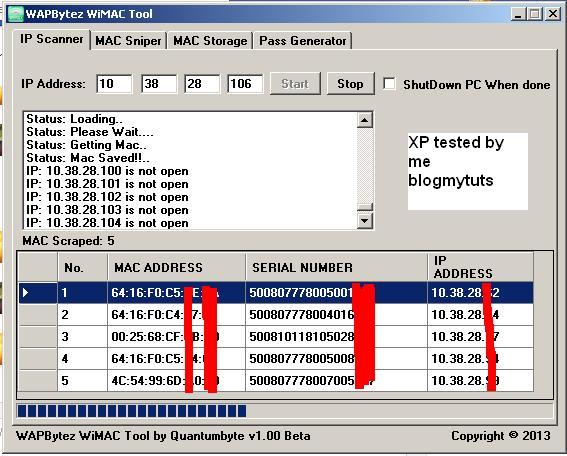
Task: Select row header of table row 3
Action: pos(38,337)
